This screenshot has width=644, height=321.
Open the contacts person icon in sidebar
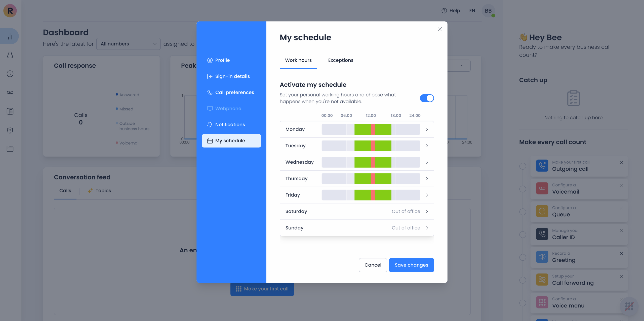point(10,55)
